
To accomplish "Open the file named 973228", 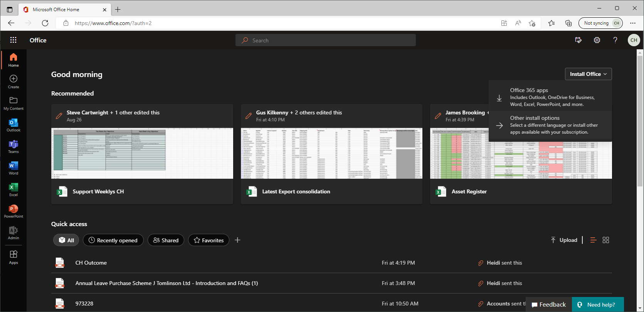I will click(x=84, y=304).
